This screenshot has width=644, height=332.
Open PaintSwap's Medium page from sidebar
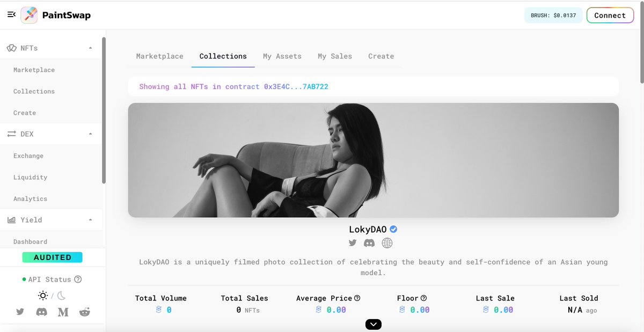[x=63, y=312]
